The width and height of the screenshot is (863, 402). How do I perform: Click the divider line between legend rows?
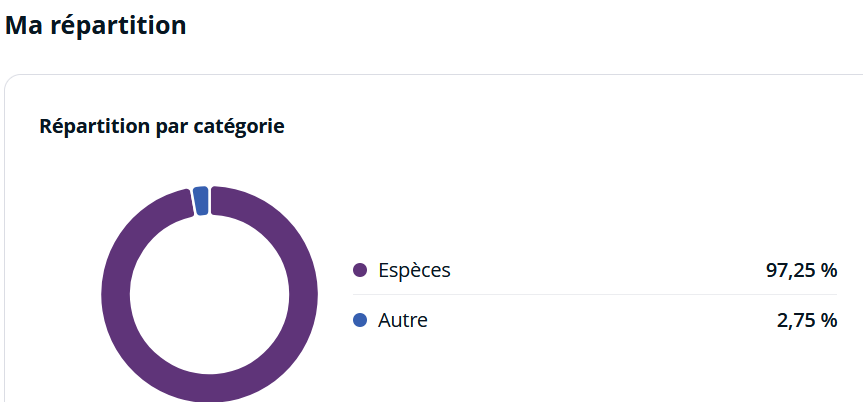click(x=594, y=295)
